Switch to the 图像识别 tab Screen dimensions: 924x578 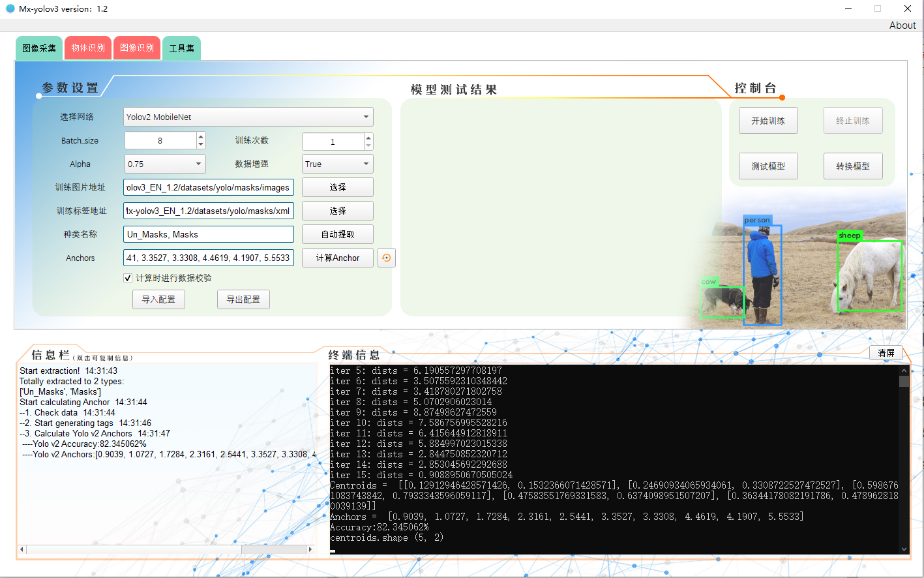137,48
